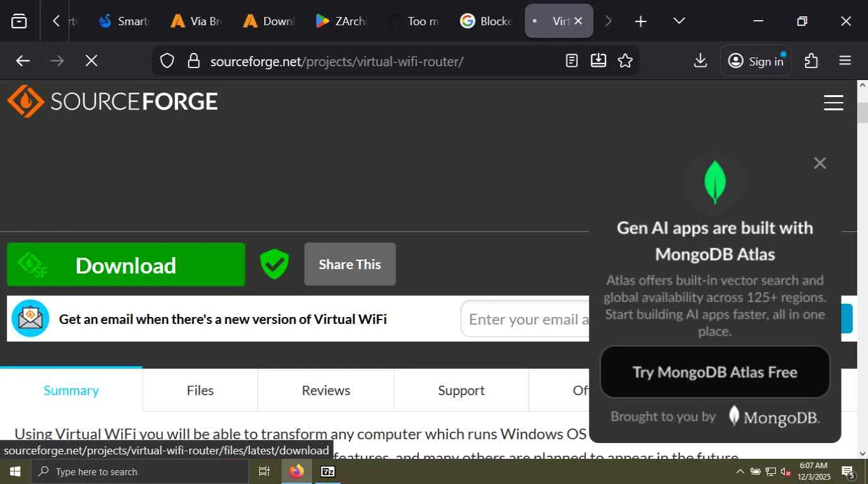Click the muted volume tray icon
Viewport: 868px width, 484px height.
(785, 471)
